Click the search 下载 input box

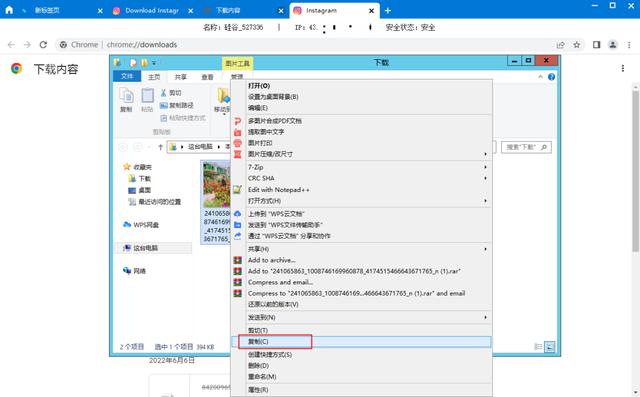tap(526, 147)
